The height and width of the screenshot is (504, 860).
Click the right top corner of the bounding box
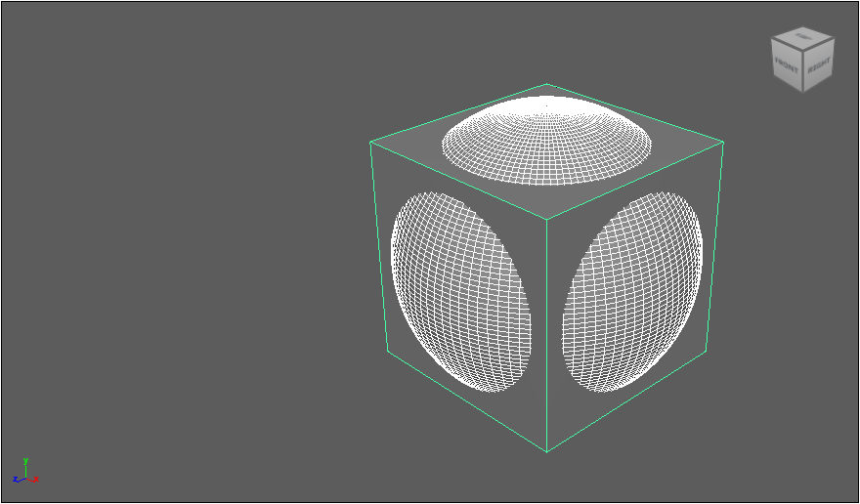(x=722, y=143)
